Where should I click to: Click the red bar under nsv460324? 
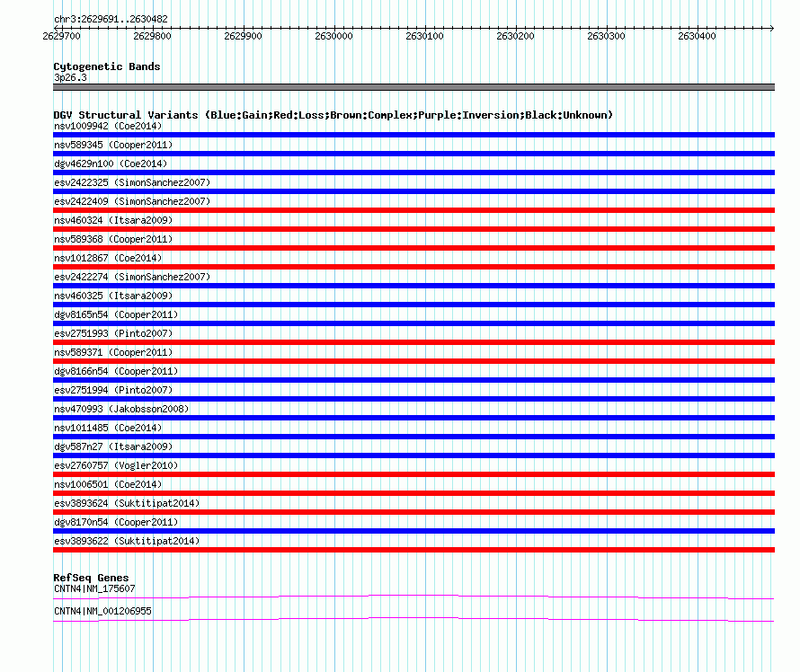tap(413, 229)
